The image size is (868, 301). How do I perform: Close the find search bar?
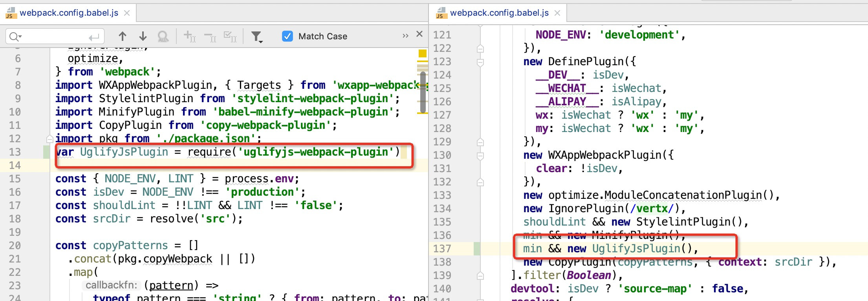point(419,34)
